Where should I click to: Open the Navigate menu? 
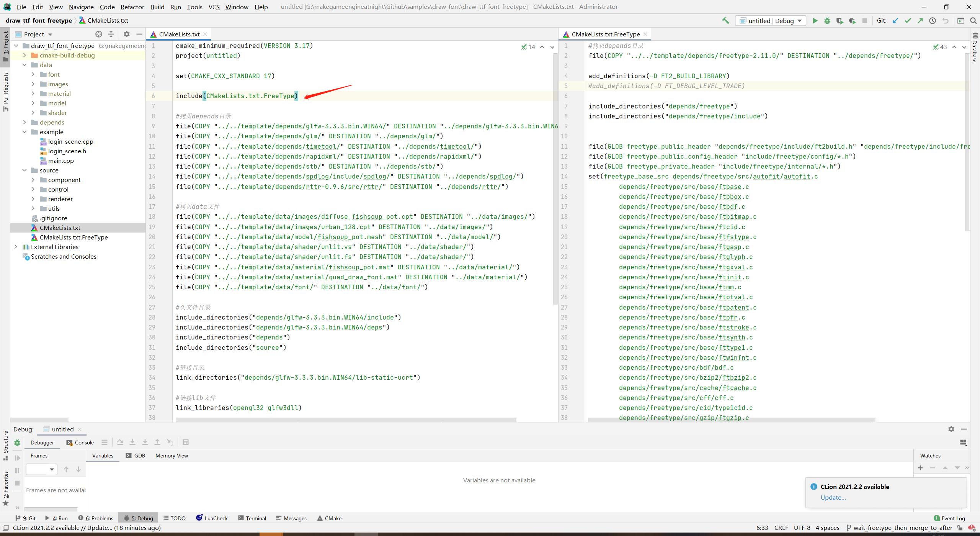click(x=81, y=7)
